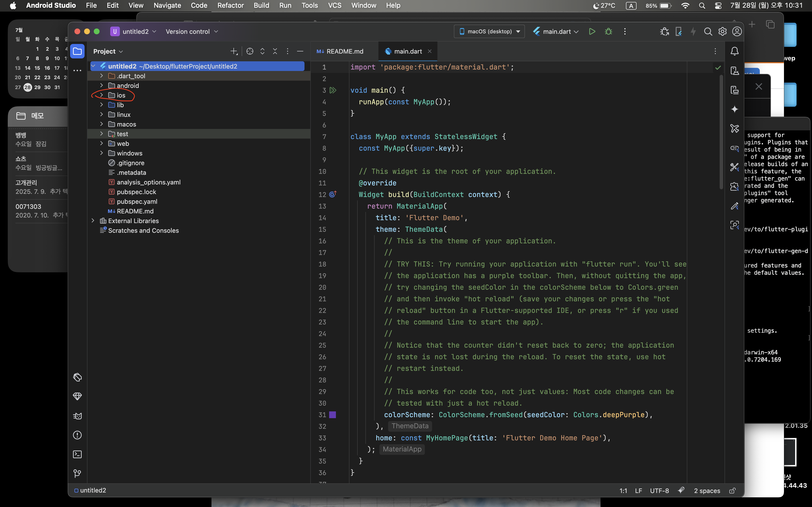Open IDE settings gear icon
This screenshot has width=812, height=507.
pos(722,32)
